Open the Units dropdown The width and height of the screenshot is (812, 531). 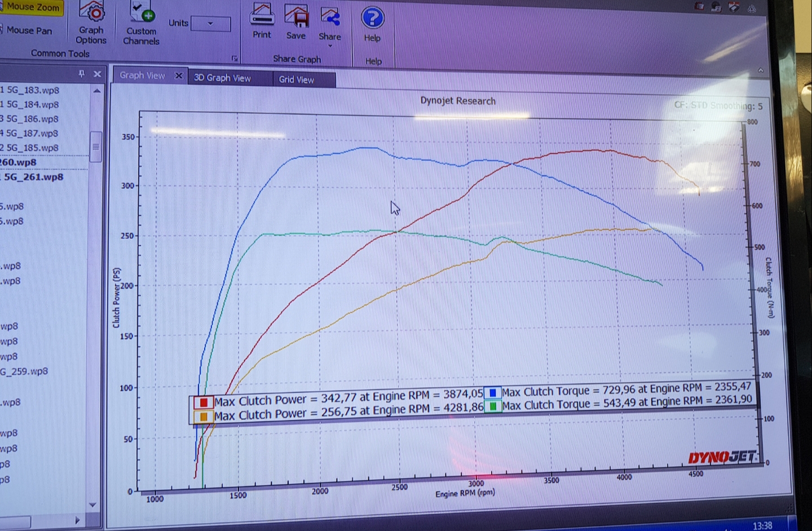(x=211, y=24)
